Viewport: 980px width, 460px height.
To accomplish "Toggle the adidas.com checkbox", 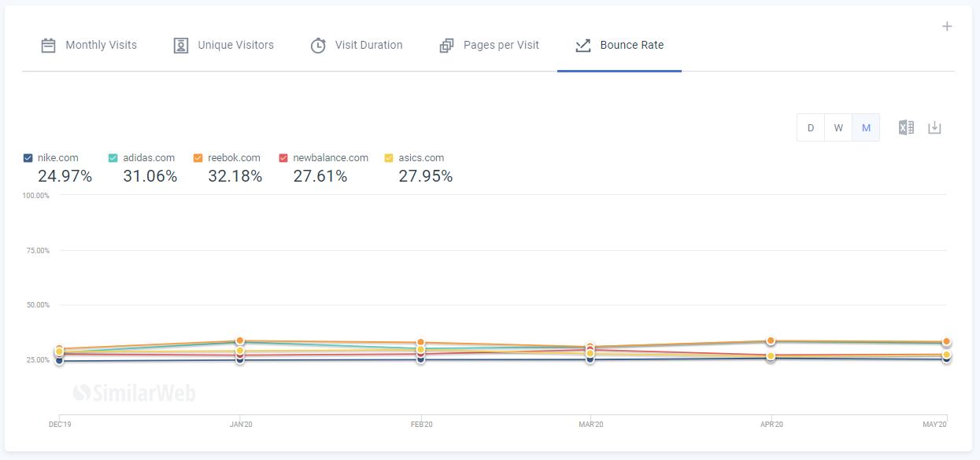I will [113, 158].
